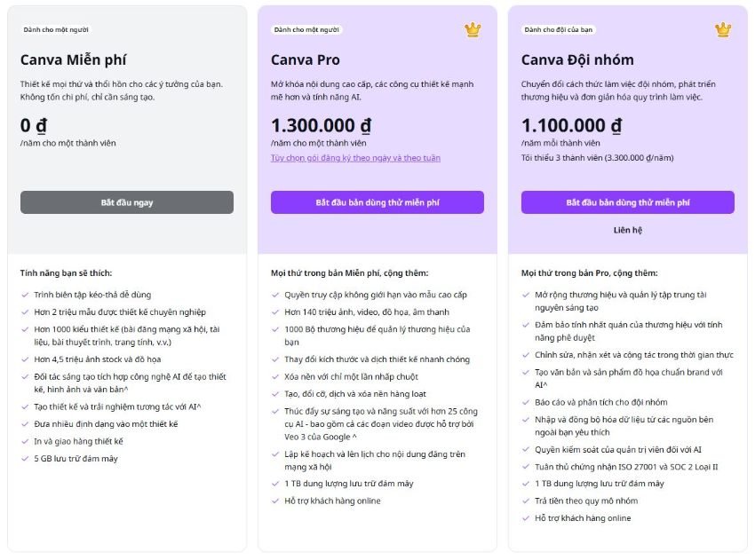Image resolution: width=755 pixels, height=560 pixels.
Task: Click checkmark beside "Báo cáo và phân tích cho đội nhóm"
Action: [x=526, y=402]
